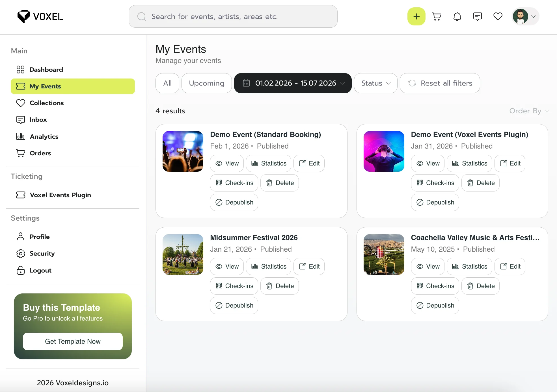The image size is (557, 392).
Task: Open Security settings in sidebar
Action: [x=42, y=253]
